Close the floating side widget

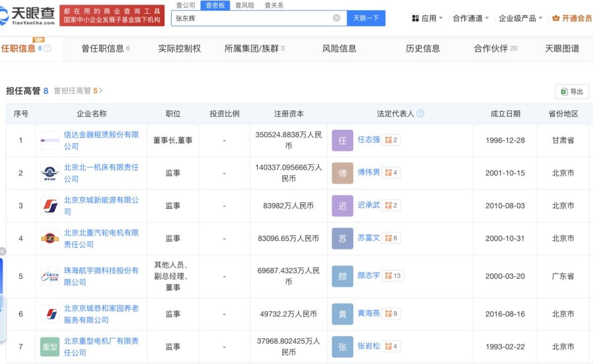click(3, 251)
